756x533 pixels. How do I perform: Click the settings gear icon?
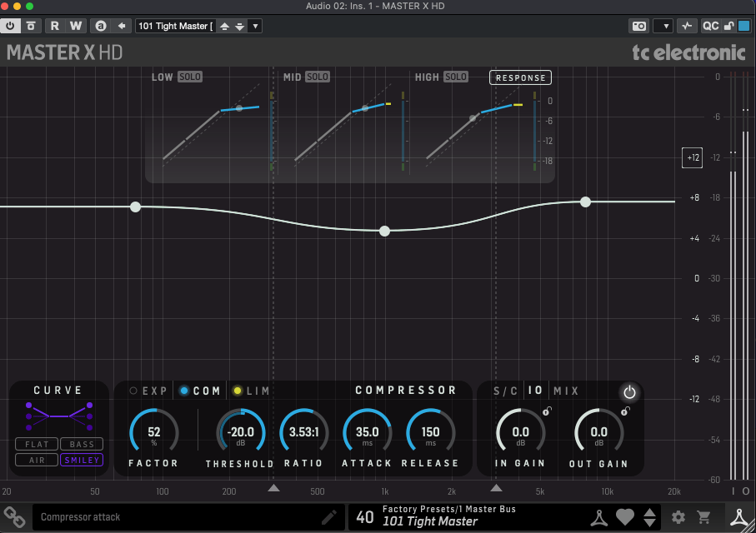(678, 517)
